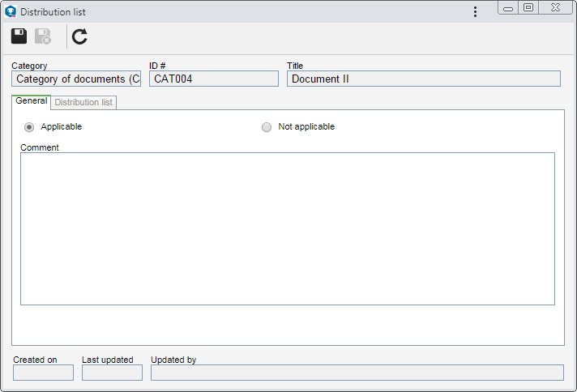Click the Title field with Document II

[424, 79]
